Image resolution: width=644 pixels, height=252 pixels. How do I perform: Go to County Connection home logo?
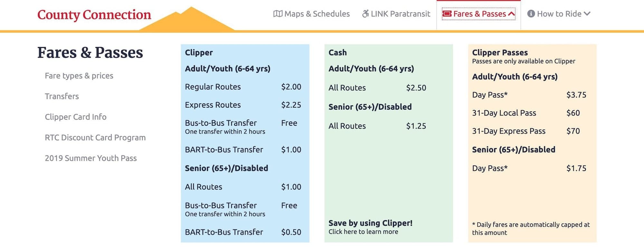click(94, 15)
